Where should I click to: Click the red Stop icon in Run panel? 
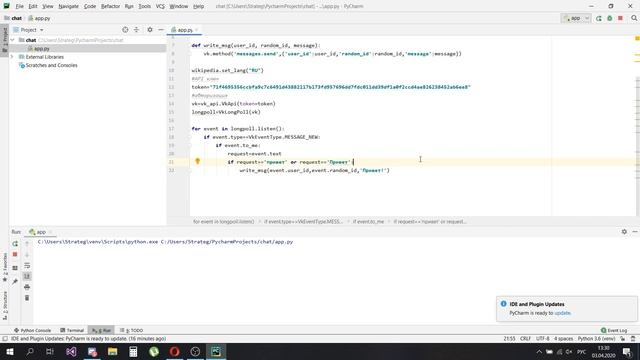click(15, 254)
